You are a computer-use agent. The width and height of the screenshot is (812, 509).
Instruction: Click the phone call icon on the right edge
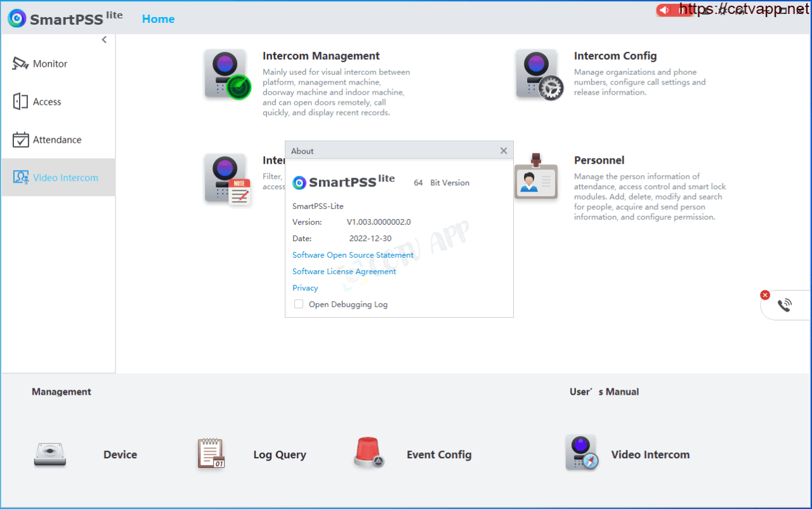pyautogui.click(x=785, y=305)
